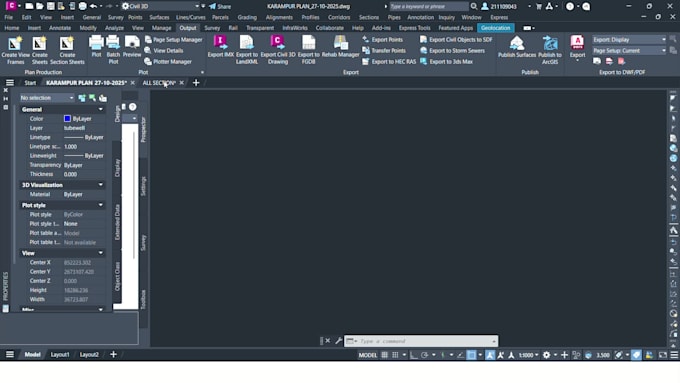
Task: Open the Page Setup: Current dropdown
Action: point(629,50)
